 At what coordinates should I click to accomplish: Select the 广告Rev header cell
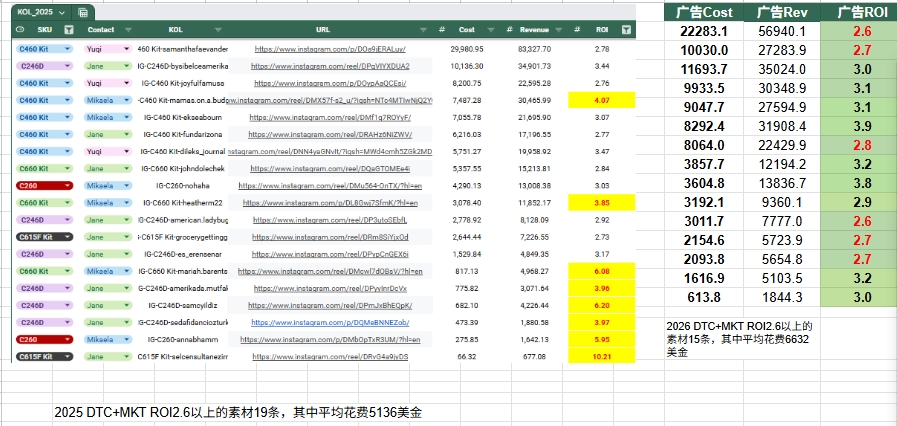point(782,12)
